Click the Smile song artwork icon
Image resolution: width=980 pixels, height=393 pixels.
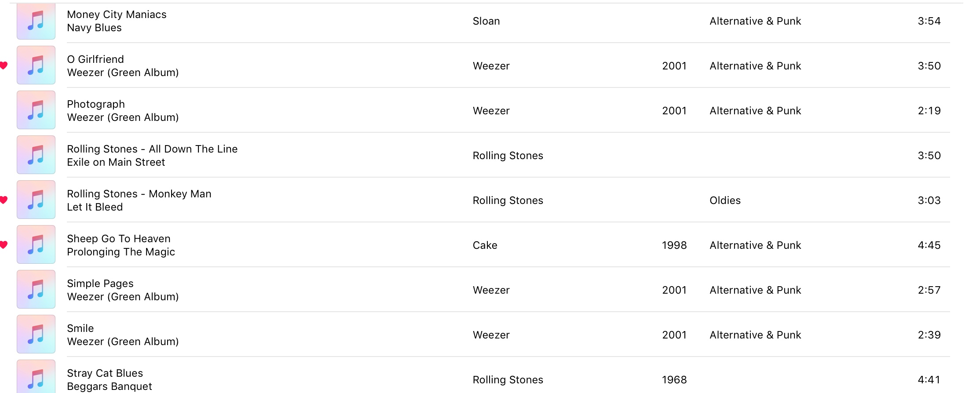coord(36,334)
